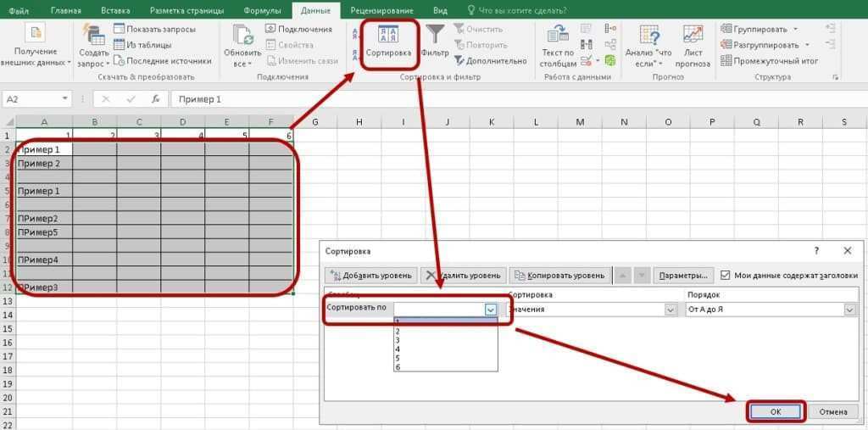Screen dimensions: 868x430
Task: Click the Добавить уровень button
Action: tap(371, 276)
